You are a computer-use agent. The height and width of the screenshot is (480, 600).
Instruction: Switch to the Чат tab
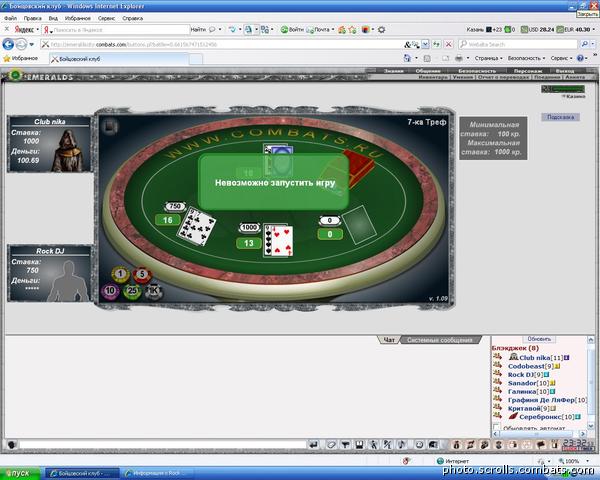pos(389,340)
